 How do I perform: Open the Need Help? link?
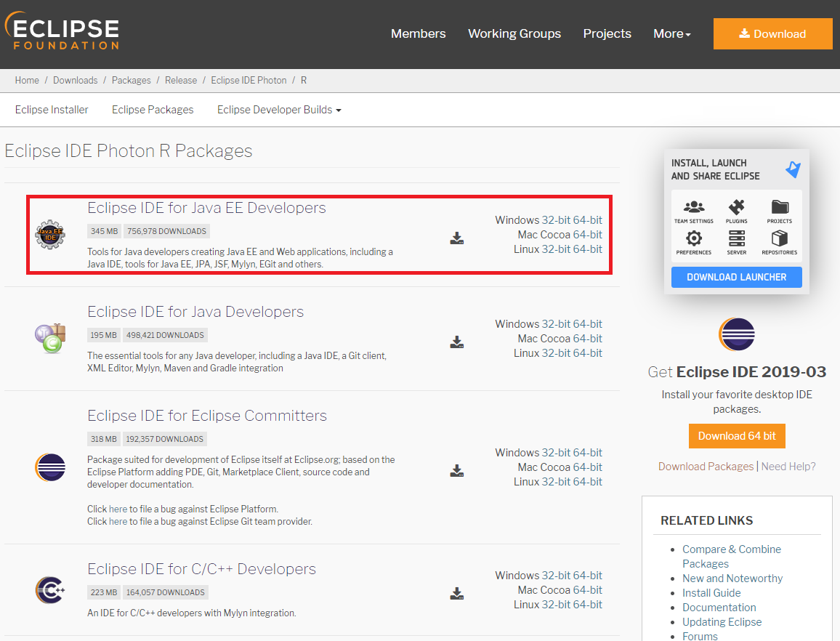pos(788,467)
